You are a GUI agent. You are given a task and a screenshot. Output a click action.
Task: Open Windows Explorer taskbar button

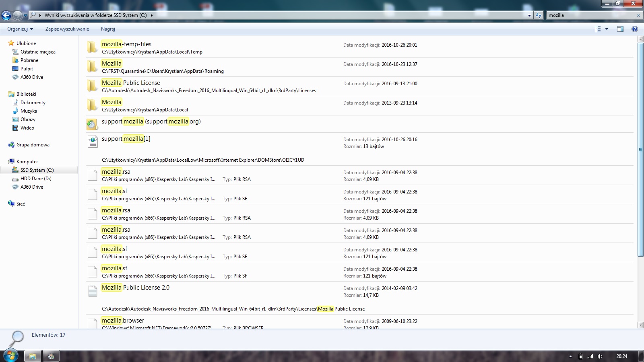tap(32, 356)
